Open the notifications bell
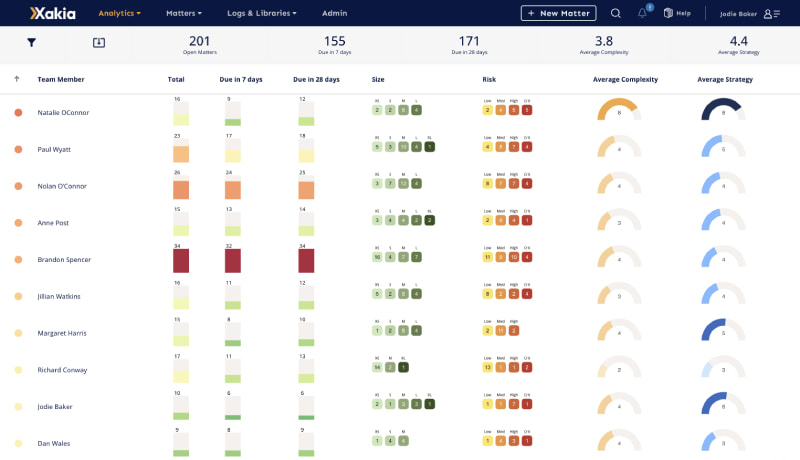 pos(642,13)
